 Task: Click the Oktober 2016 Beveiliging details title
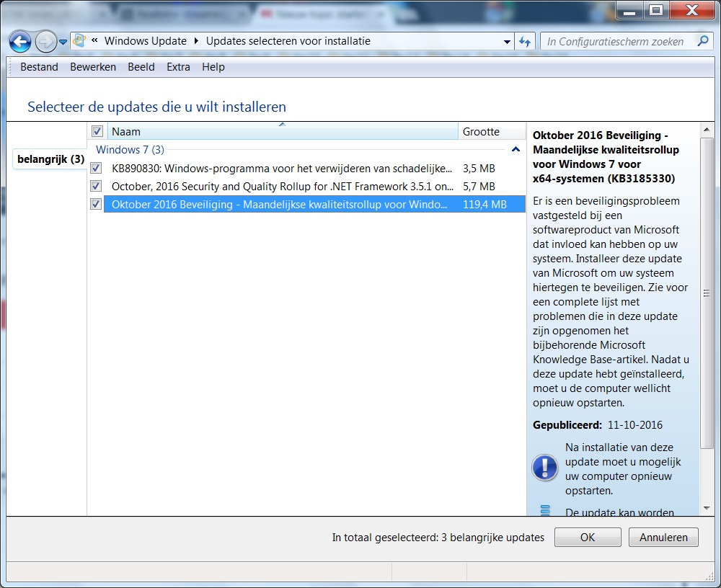606,157
